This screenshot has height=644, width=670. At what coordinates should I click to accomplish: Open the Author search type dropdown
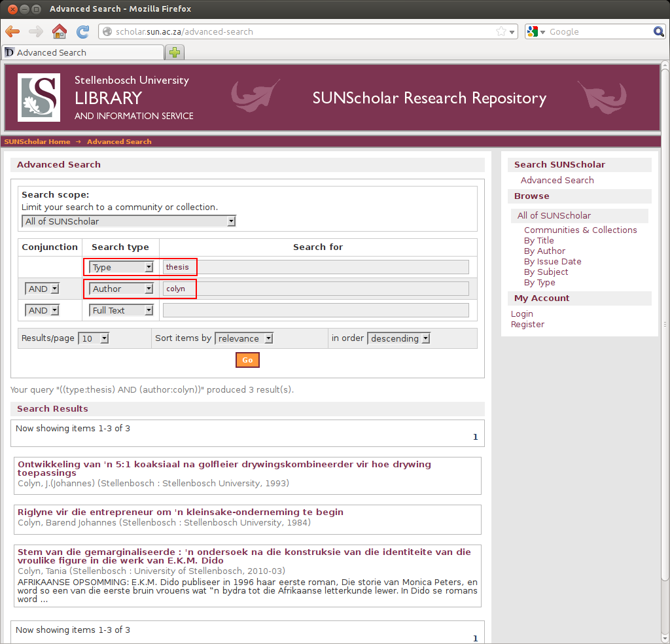(121, 289)
